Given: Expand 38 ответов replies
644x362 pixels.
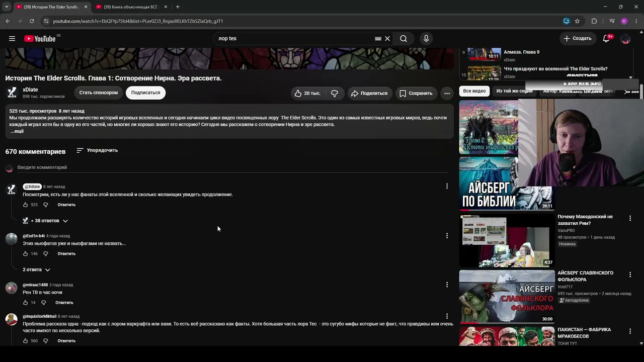Looking at the screenshot, I should [x=45, y=221].
